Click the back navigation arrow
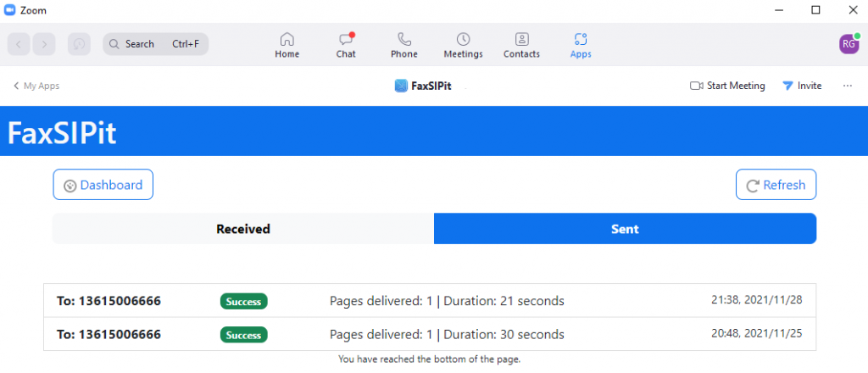 click(20, 44)
